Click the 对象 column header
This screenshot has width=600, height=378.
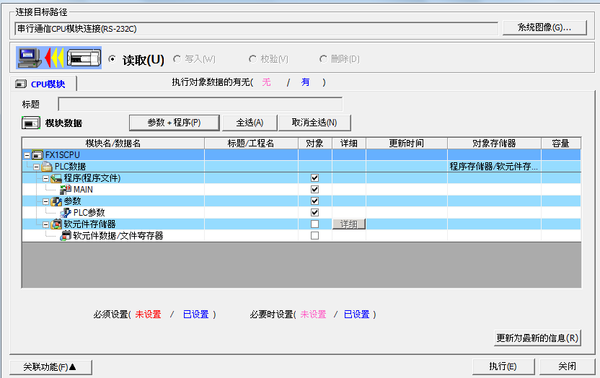[315, 143]
